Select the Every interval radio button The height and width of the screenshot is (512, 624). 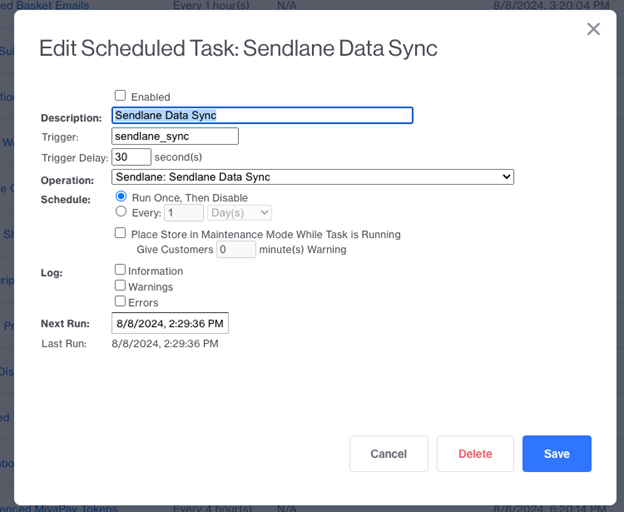121,211
